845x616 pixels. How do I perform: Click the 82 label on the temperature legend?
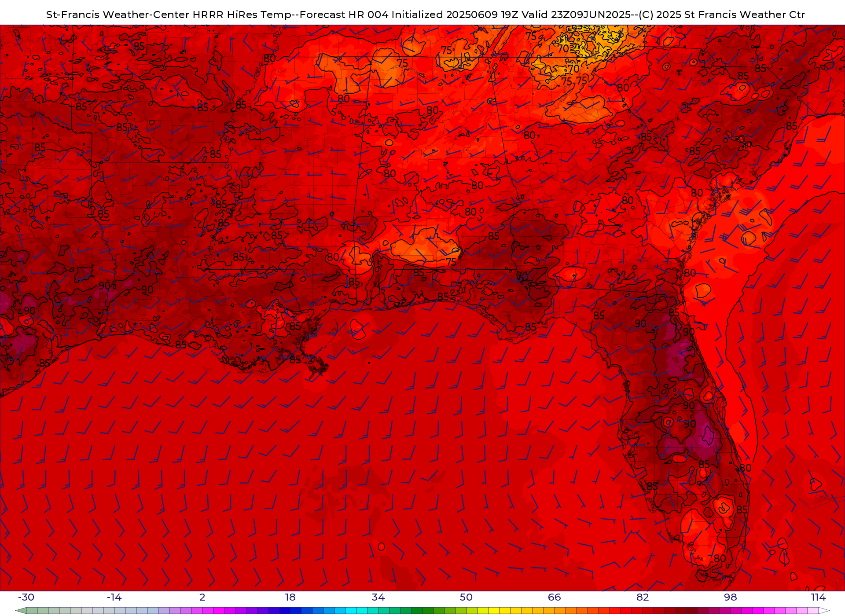pos(643,597)
